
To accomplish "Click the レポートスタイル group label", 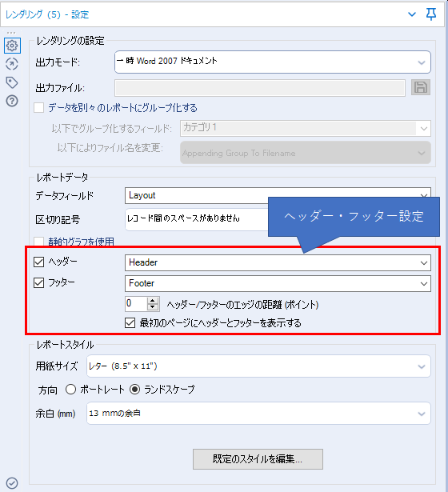I will (x=65, y=345).
